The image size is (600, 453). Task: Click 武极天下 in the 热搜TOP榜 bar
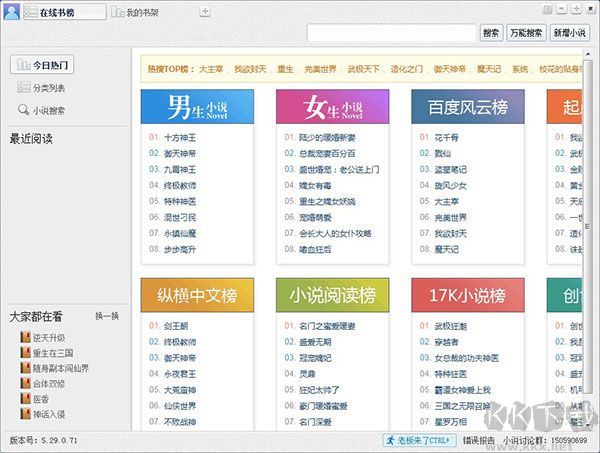click(363, 69)
